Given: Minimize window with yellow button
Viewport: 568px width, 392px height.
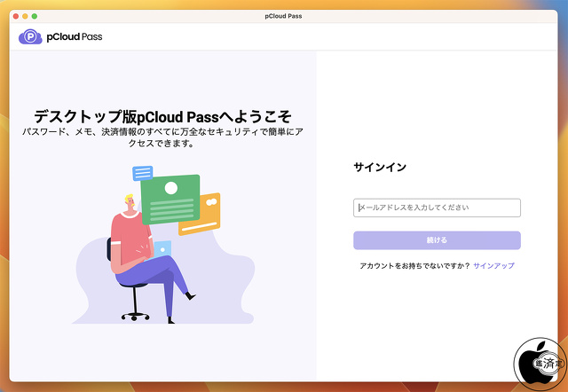Looking at the screenshot, I should pyautogui.click(x=25, y=16).
